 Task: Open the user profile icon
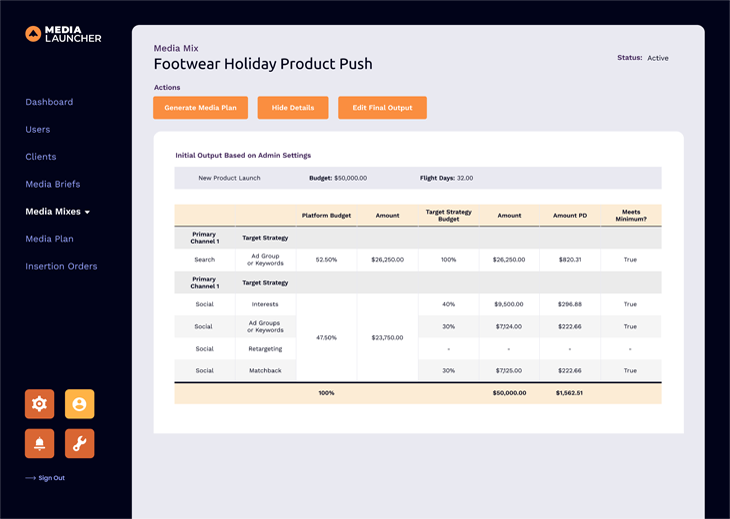pyautogui.click(x=80, y=404)
